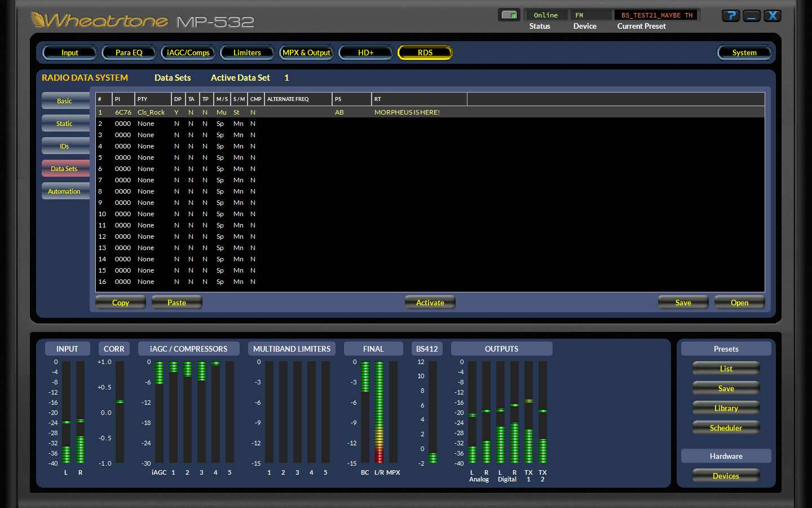Select data set row 10
Screen dimensions: 812x508
pos(430,214)
